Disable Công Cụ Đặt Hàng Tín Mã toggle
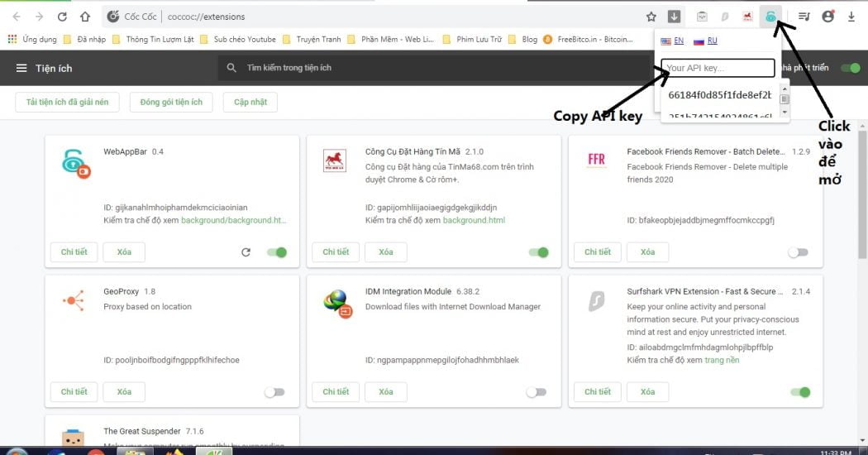The image size is (868, 455). [x=539, y=252]
